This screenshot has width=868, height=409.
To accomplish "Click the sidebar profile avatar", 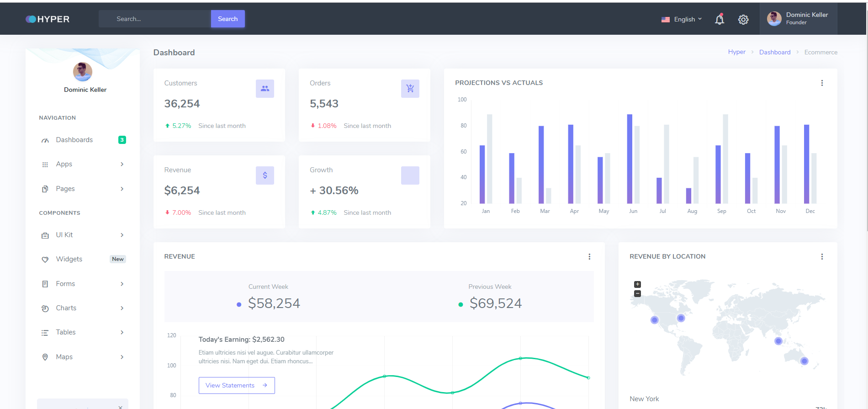I will coord(83,72).
